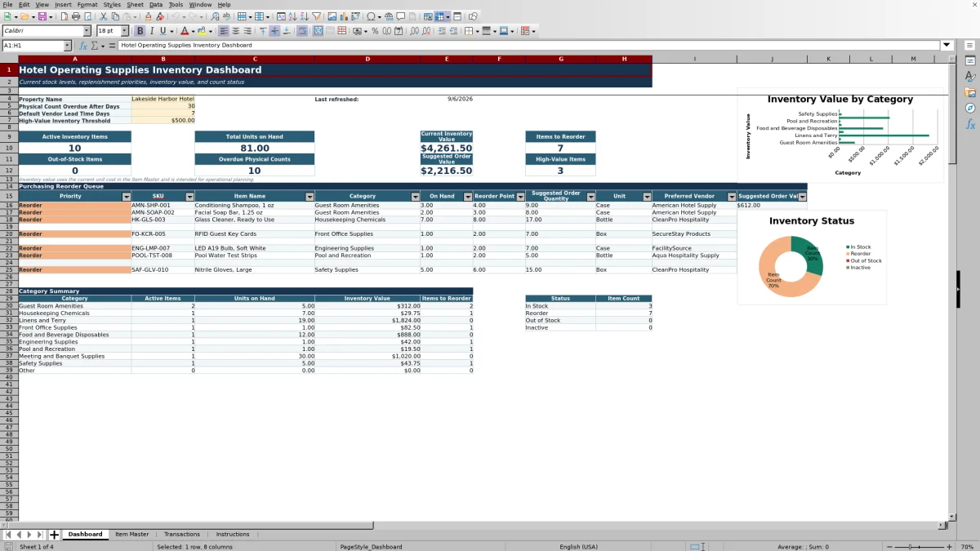Click the Add new sheet plus icon
Viewport: 980px width, 551px height.
(54, 535)
